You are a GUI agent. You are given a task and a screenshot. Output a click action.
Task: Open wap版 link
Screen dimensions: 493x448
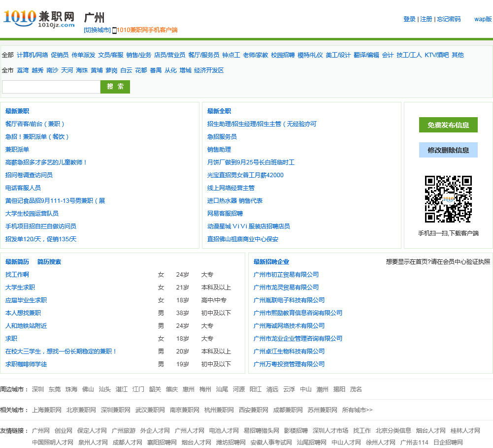[483, 19]
